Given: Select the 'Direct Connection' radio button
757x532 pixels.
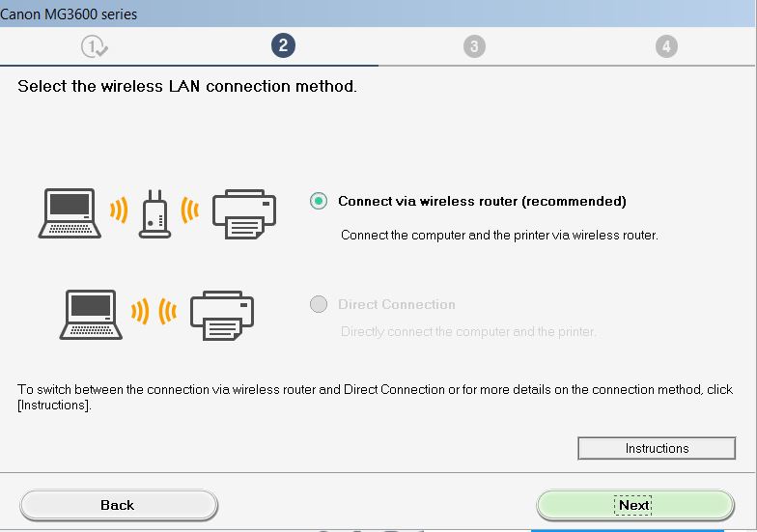Looking at the screenshot, I should coord(319,304).
